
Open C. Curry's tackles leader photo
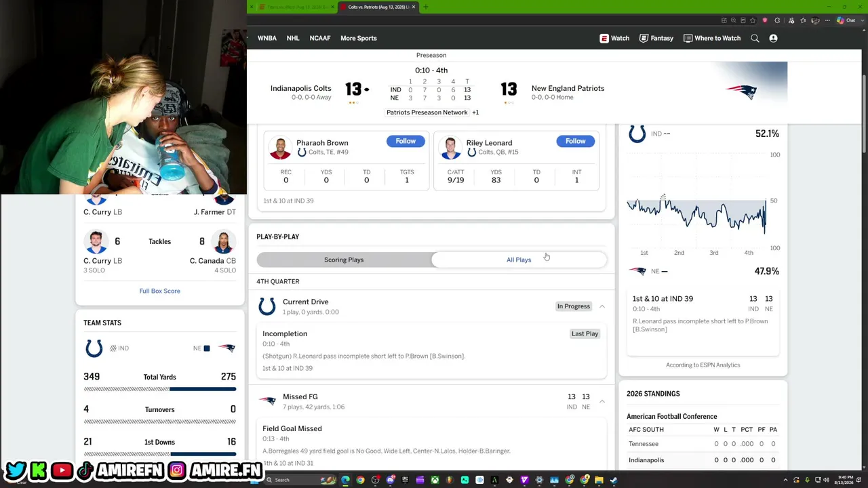(x=96, y=242)
